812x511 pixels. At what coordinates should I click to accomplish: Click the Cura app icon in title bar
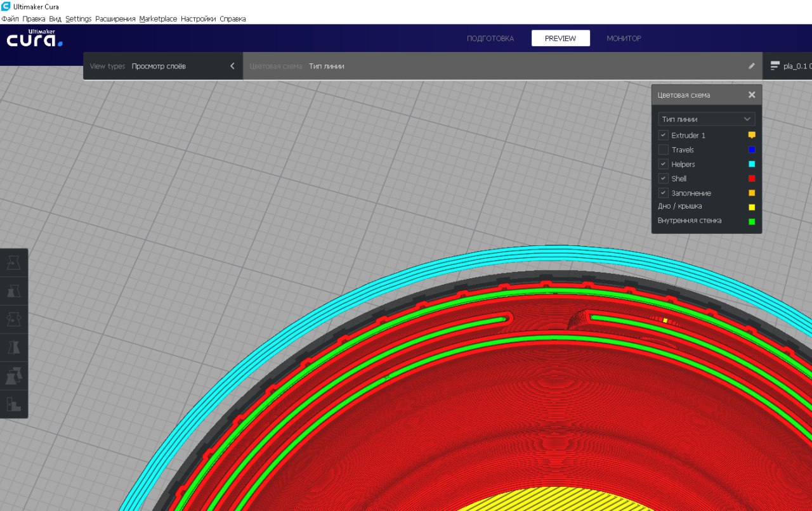point(6,6)
